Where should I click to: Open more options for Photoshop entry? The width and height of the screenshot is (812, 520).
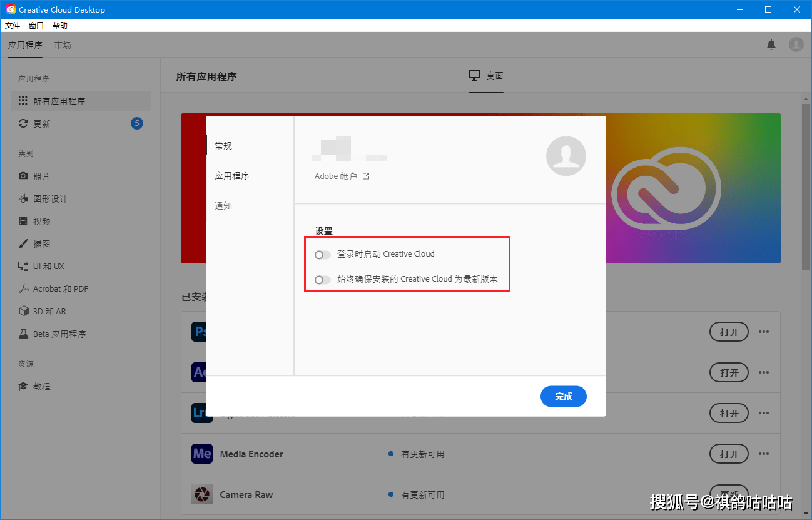coord(764,332)
